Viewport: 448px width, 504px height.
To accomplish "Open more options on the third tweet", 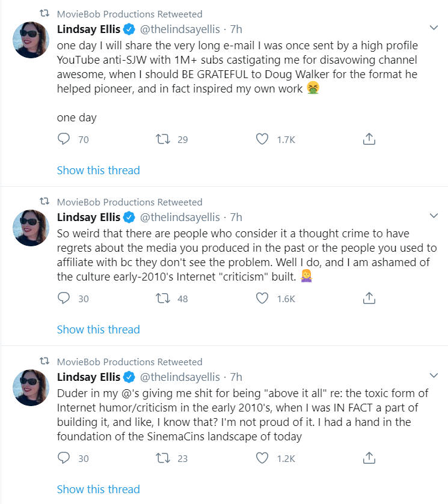I will (x=434, y=375).
